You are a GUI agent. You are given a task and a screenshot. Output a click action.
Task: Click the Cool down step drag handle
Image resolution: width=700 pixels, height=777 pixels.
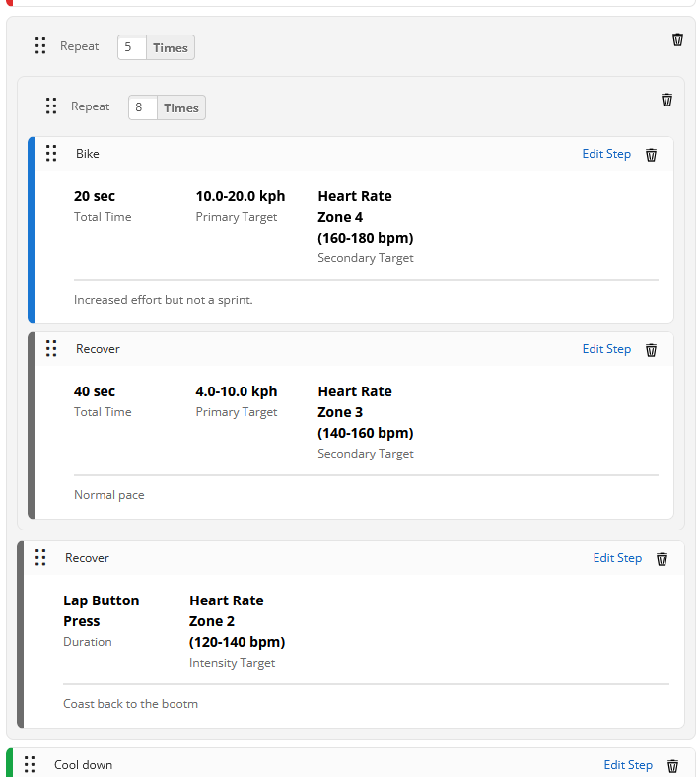(30, 765)
